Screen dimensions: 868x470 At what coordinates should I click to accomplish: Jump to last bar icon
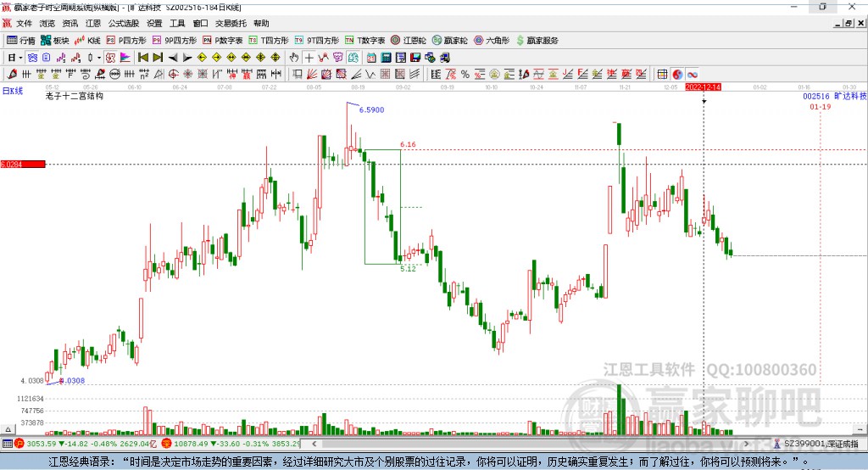[x=158, y=58]
